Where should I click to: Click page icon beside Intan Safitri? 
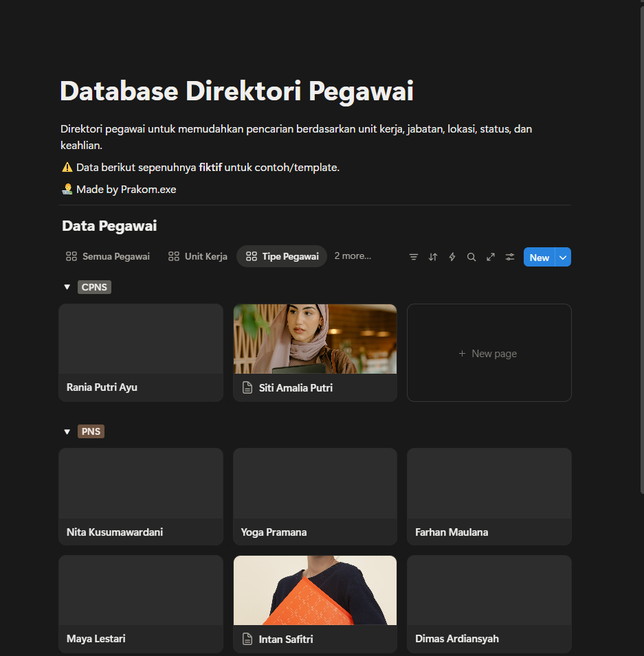pyautogui.click(x=247, y=640)
